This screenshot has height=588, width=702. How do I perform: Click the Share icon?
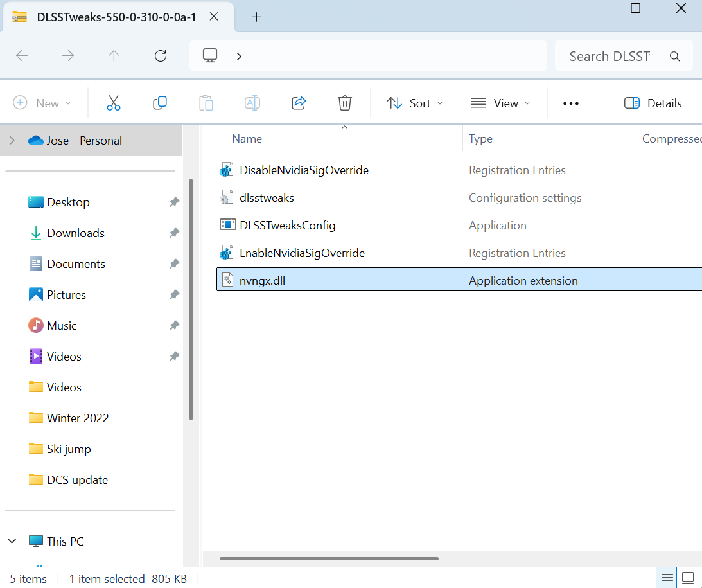tap(299, 103)
